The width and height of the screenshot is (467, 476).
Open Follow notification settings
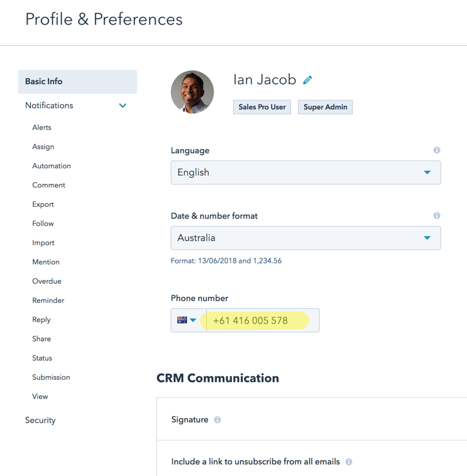click(43, 224)
